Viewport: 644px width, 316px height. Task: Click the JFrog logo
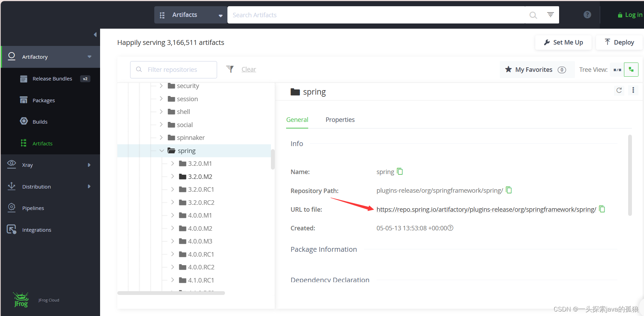pyautogui.click(x=21, y=300)
